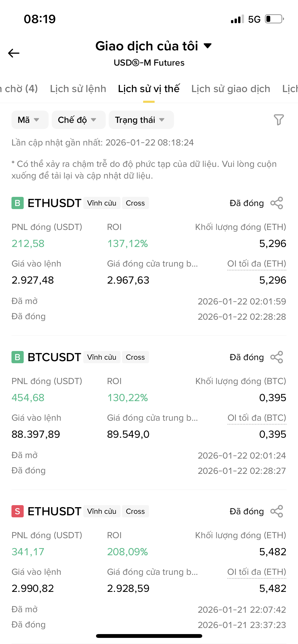This screenshot has width=298, height=644.
Task: Open the Chế độ mode dropdown
Action: pos(78,120)
